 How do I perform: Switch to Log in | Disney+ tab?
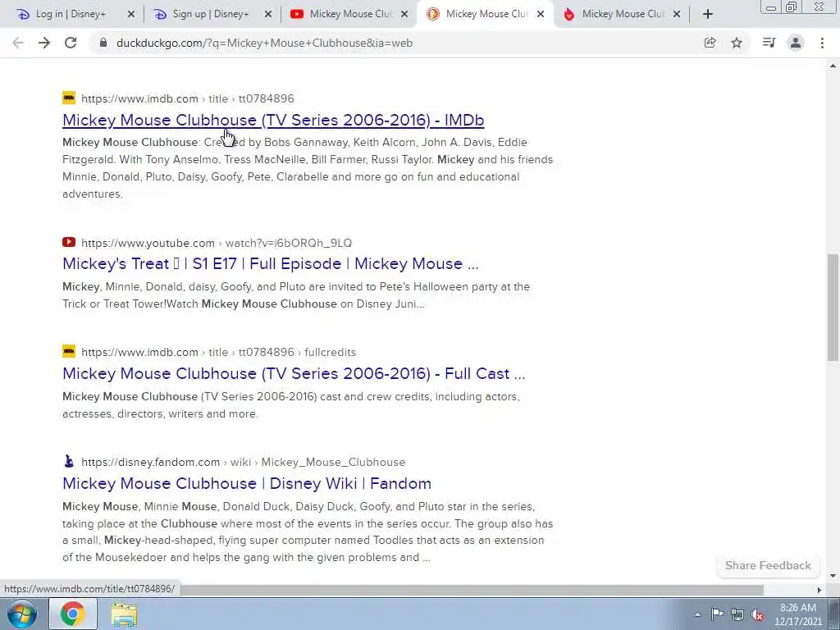click(x=71, y=15)
